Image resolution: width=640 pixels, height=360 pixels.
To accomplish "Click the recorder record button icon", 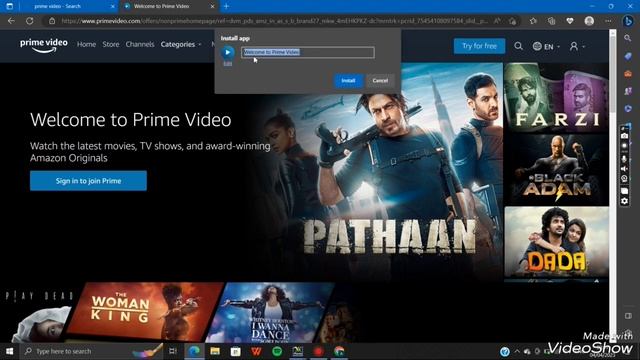I will [x=624, y=146].
